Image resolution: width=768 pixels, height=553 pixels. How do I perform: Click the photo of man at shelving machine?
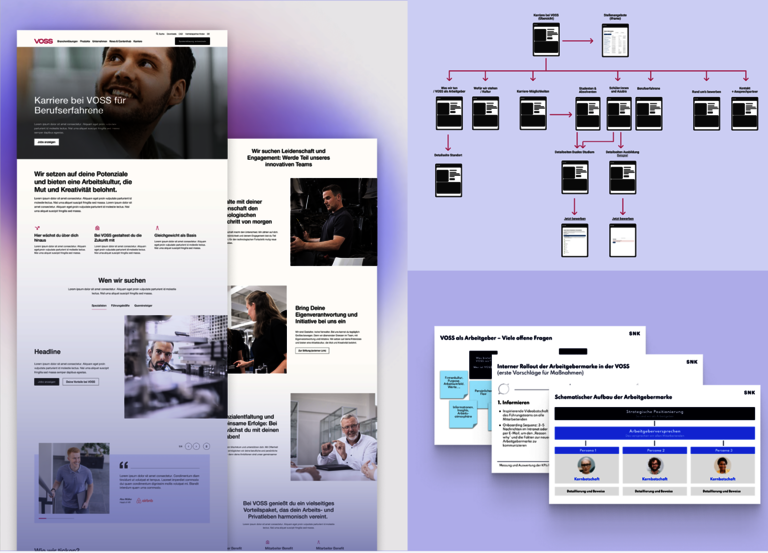[176, 366]
